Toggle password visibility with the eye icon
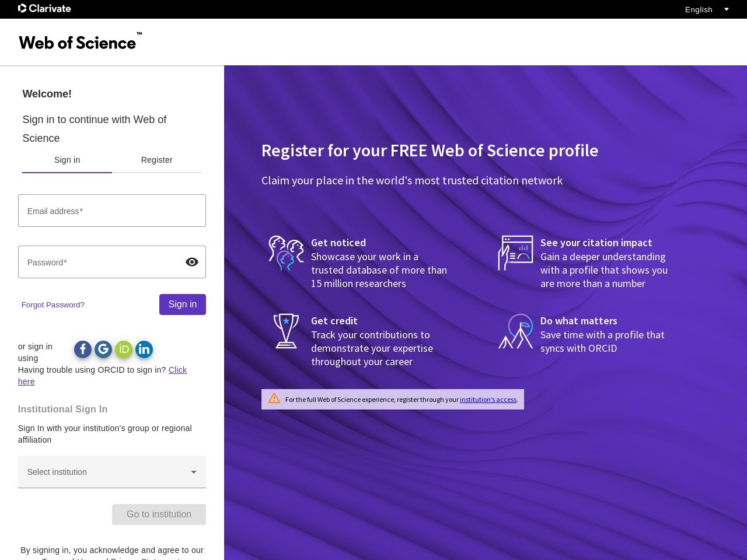This screenshot has height=560, width=747. click(191, 262)
